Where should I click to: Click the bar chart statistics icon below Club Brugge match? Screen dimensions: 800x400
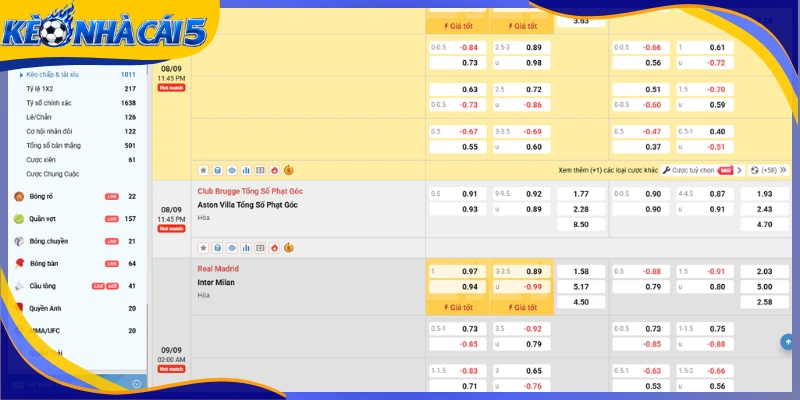246,248
